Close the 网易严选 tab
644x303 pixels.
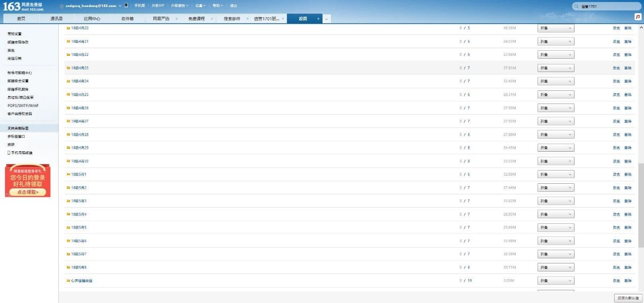click(176, 19)
